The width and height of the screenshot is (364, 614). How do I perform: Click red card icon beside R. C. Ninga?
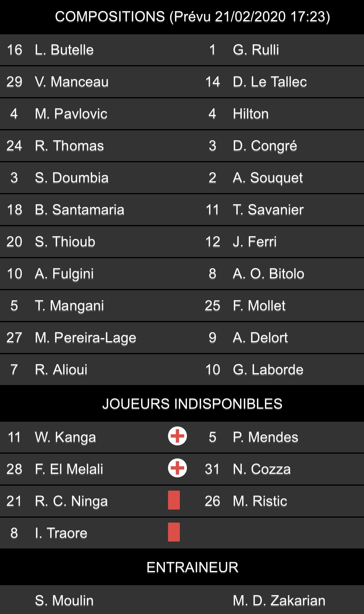pos(174,500)
